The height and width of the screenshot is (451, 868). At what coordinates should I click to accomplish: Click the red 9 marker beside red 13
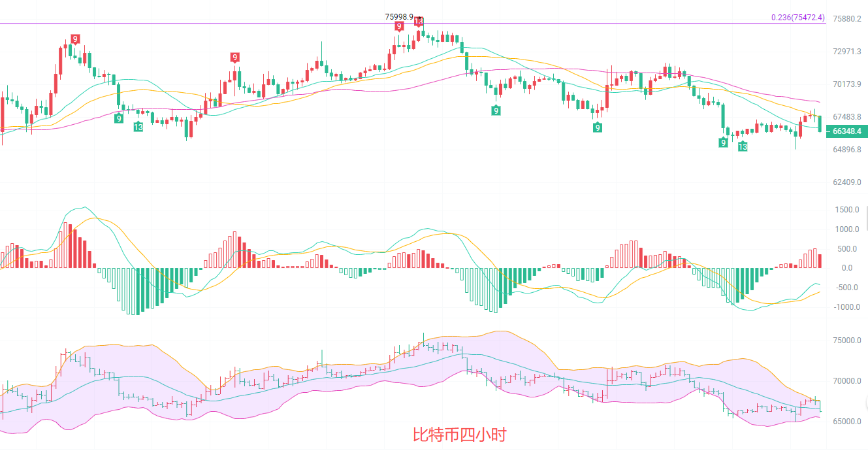[x=398, y=26]
